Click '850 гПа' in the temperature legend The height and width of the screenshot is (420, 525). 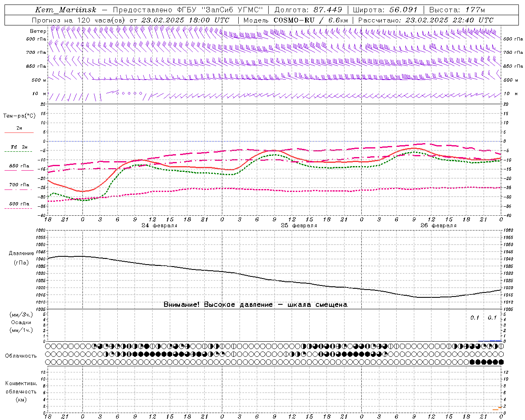point(19,166)
